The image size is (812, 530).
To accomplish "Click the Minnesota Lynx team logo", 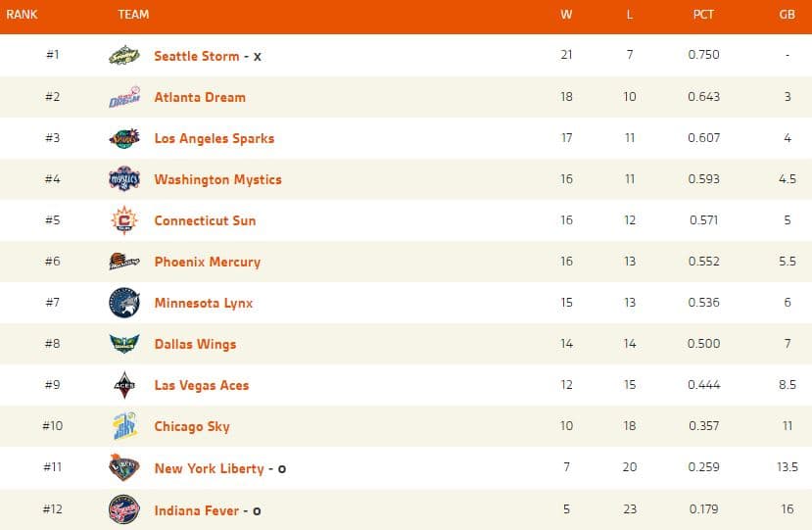I will point(124,303).
